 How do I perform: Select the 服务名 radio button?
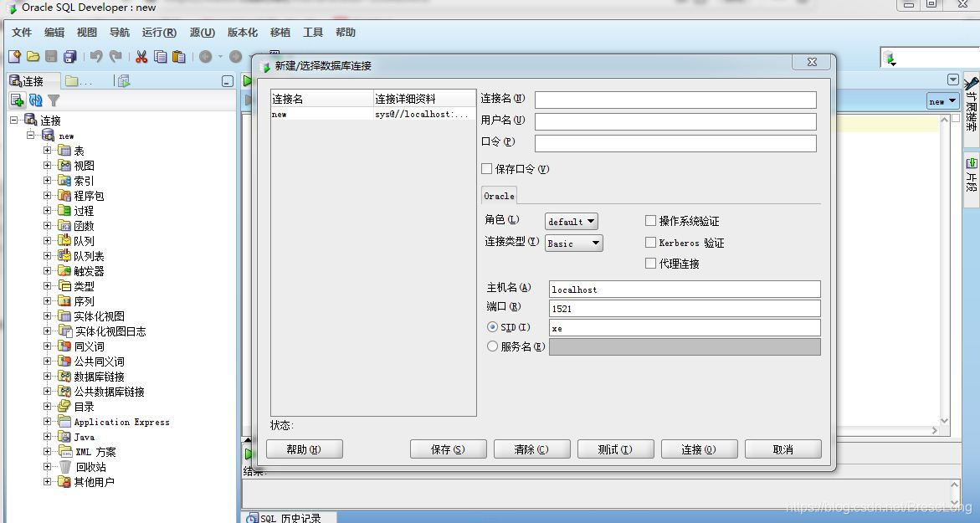click(x=492, y=346)
